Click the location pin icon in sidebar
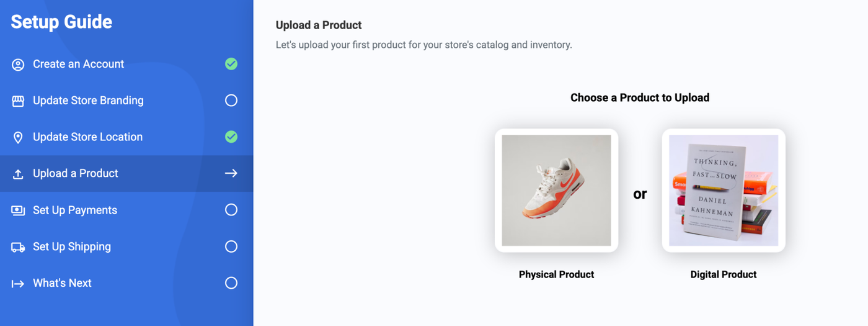 [18, 137]
